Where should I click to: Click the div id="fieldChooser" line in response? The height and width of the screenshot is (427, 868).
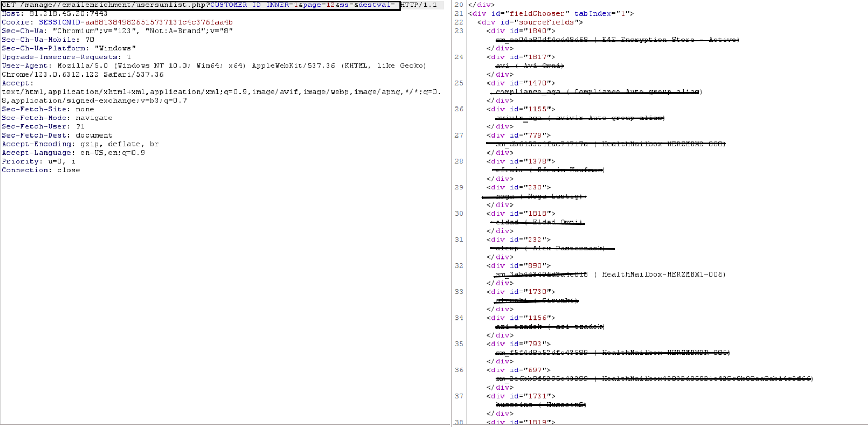tap(551, 13)
